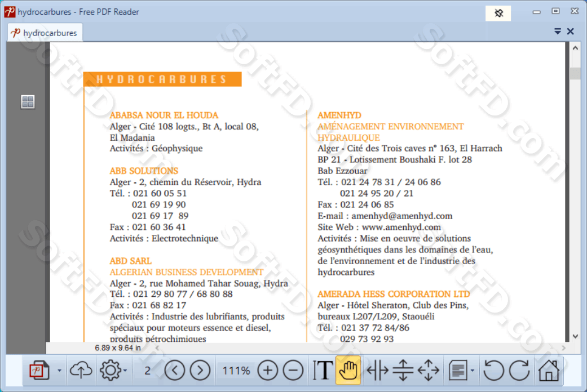Select the text selection tool
Image resolution: width=587 pixels, height=392 pixels.
click(x=323, y=371)
